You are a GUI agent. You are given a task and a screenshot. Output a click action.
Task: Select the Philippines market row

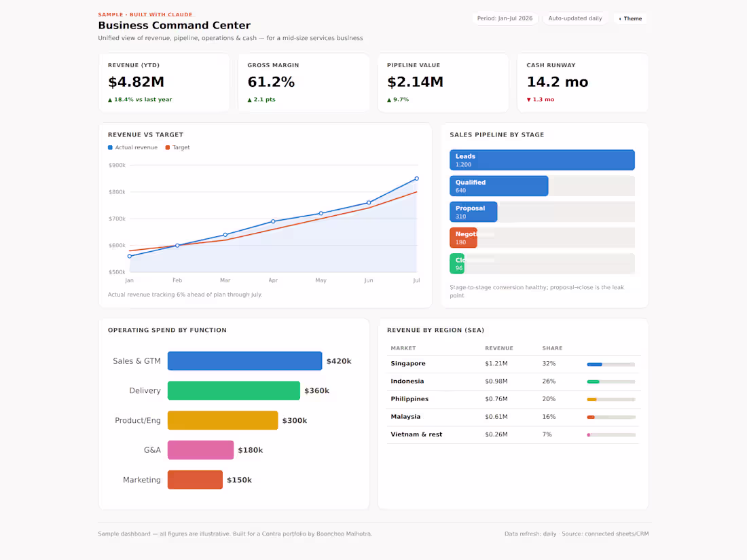[513, 399]
